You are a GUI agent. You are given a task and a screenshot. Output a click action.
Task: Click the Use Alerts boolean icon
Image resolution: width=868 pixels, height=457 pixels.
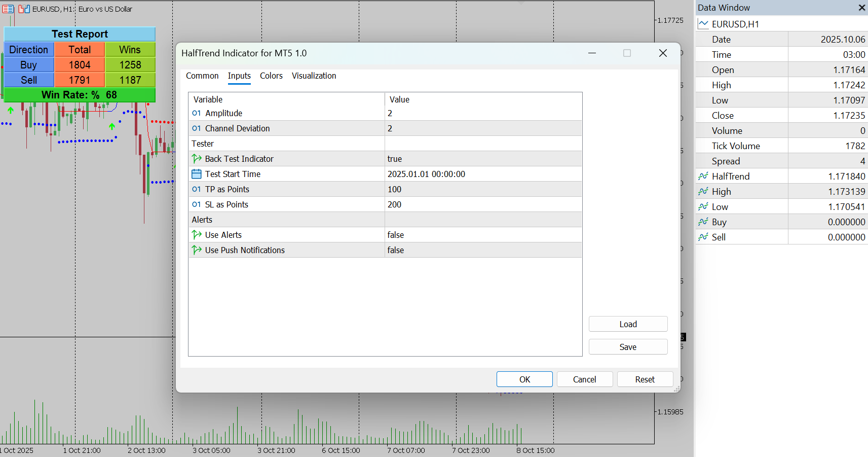[197, 235]
